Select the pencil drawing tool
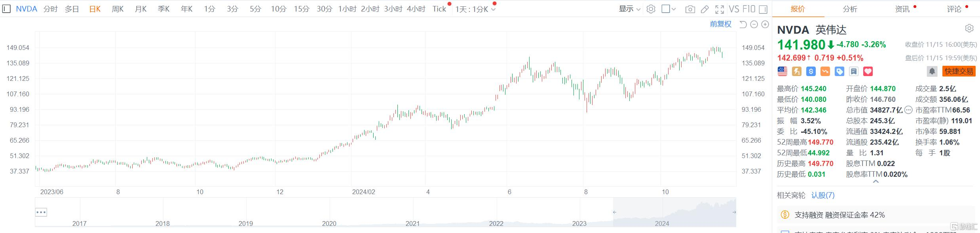The height and width of the screenshot is (233, 980). 705,9
